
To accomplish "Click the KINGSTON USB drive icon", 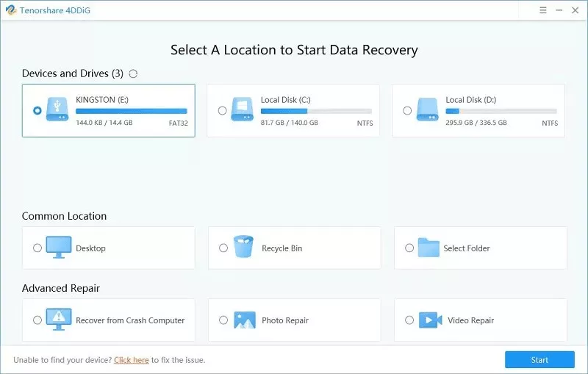I will 57,109.
